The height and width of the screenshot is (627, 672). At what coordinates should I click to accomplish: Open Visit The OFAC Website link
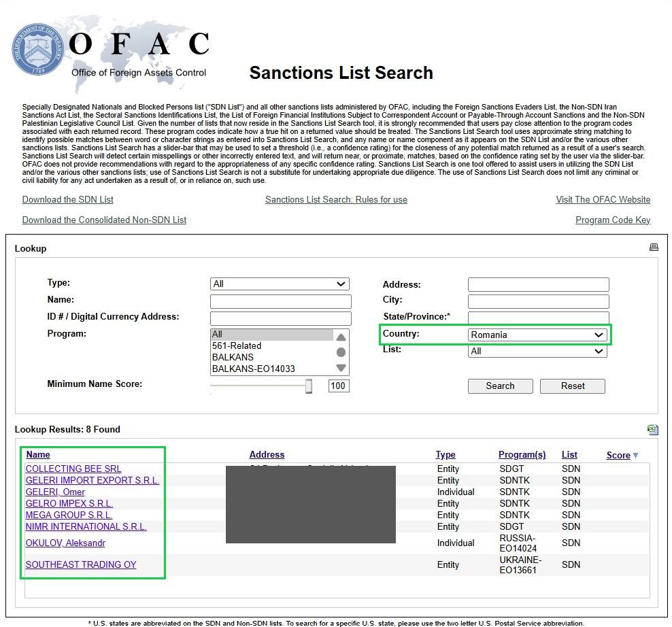pos(603,200)
